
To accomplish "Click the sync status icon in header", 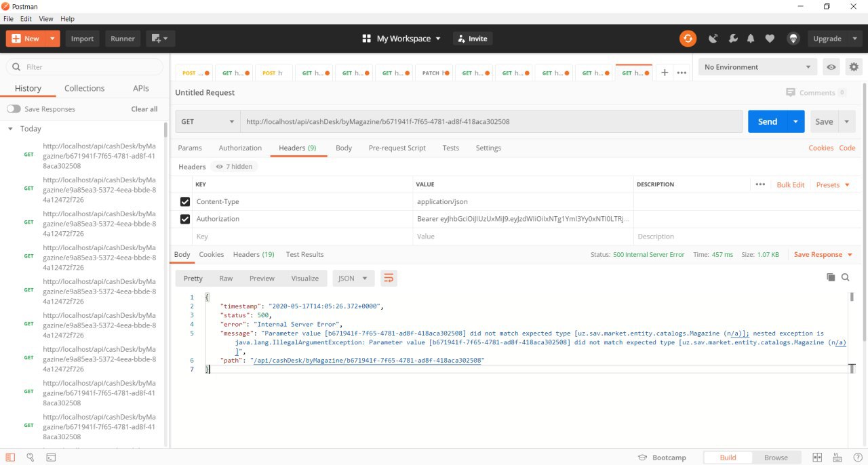I will (x=688, y=39).
